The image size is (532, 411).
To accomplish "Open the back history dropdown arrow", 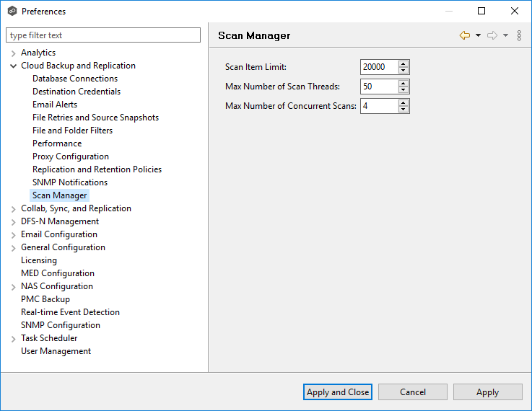I will click(478, 35).
